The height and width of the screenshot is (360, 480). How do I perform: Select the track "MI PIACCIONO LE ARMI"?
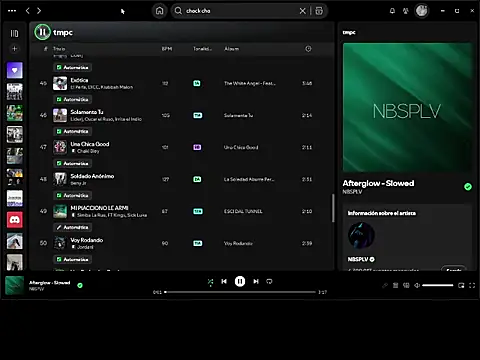[99, 208]
